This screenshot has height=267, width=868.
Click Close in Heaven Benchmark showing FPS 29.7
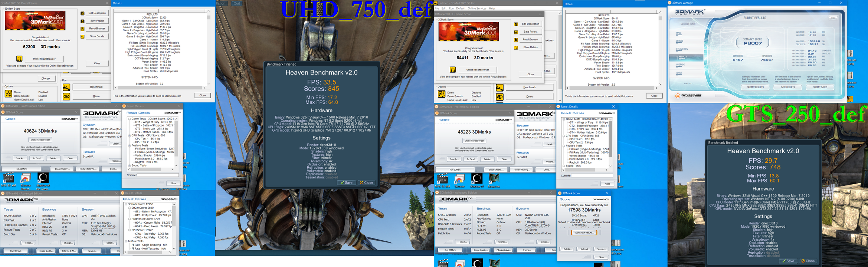click(x=808, y=261)
